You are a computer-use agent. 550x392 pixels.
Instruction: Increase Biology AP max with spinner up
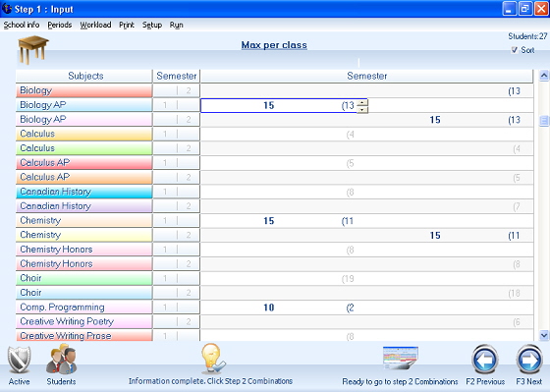[x=362, y=102]
